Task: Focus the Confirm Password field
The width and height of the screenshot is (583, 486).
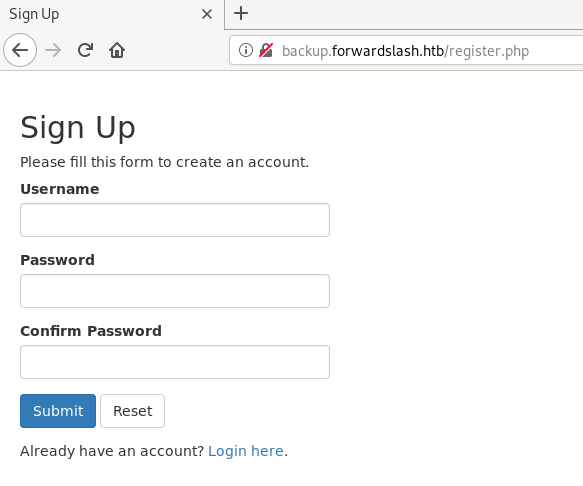Action: click(175, 362)
